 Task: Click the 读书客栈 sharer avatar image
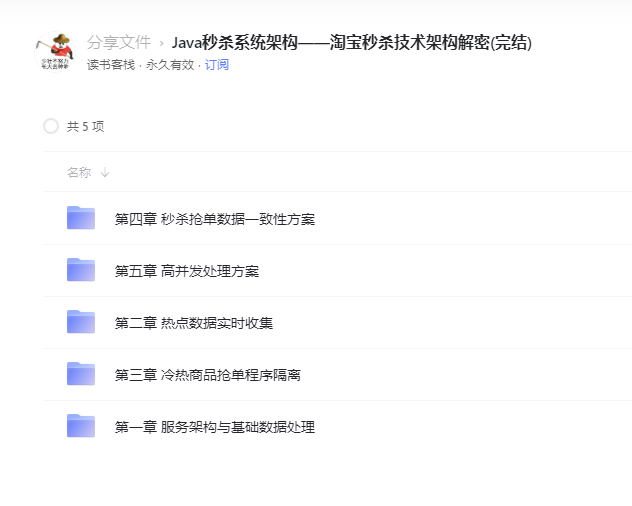tap(55, 52)
